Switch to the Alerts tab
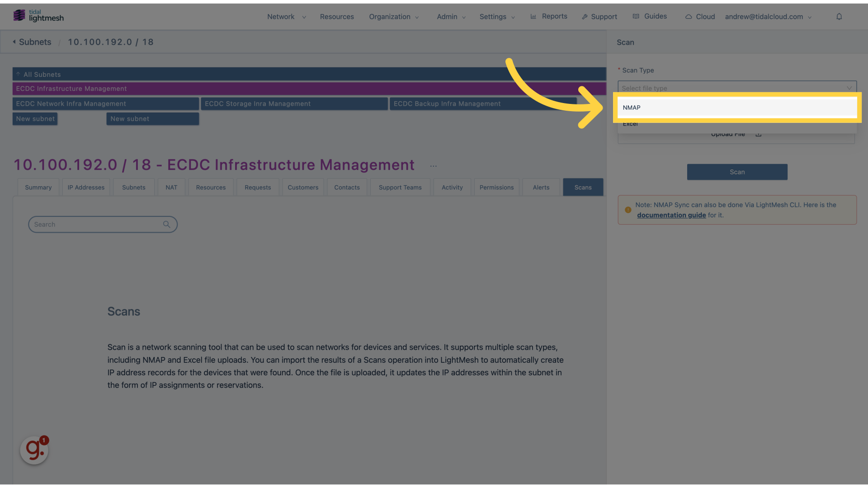Image resolution: width=868 pixels, height=488 pixels. (x=541, y=188)
